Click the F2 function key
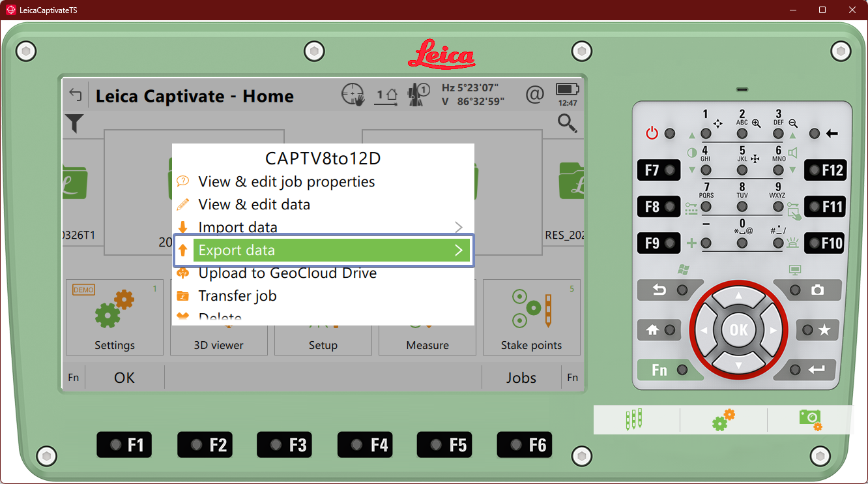The image size is (868, 484). (205, 445)
